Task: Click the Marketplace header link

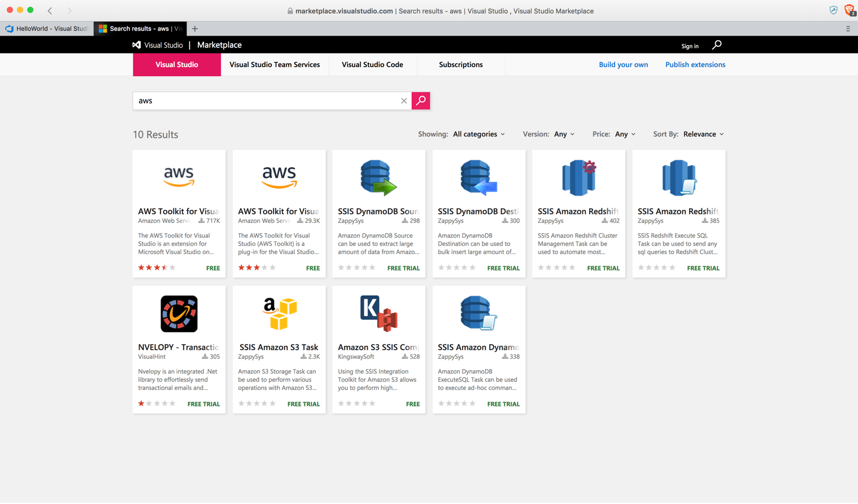Action: (219, 45)
